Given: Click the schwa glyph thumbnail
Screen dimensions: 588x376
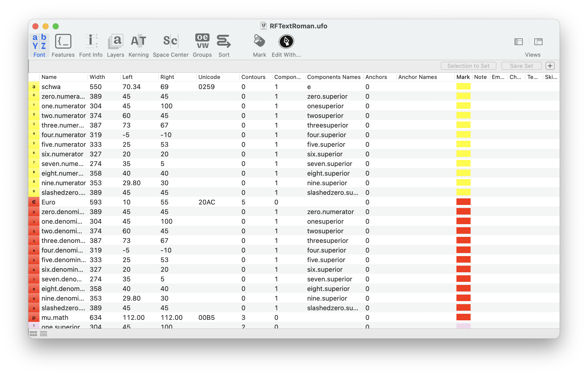Looking at the screenshot, I should pos(34,87).
